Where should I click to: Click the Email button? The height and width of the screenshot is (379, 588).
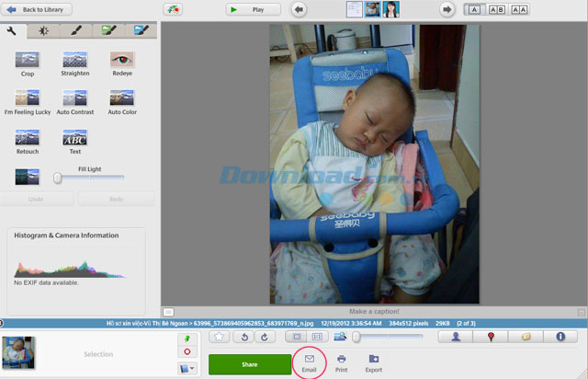tap(309, 363)
